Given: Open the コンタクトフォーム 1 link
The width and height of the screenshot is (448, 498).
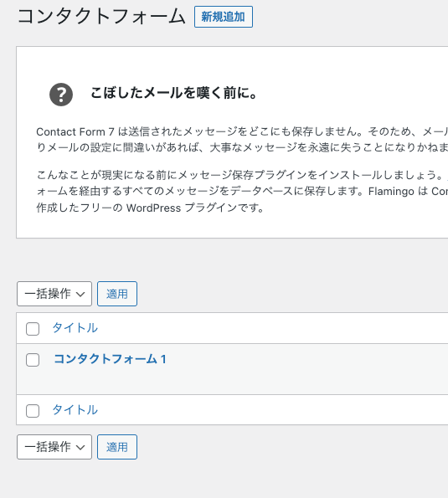Looking at the screenshot, I should point(110,359).
